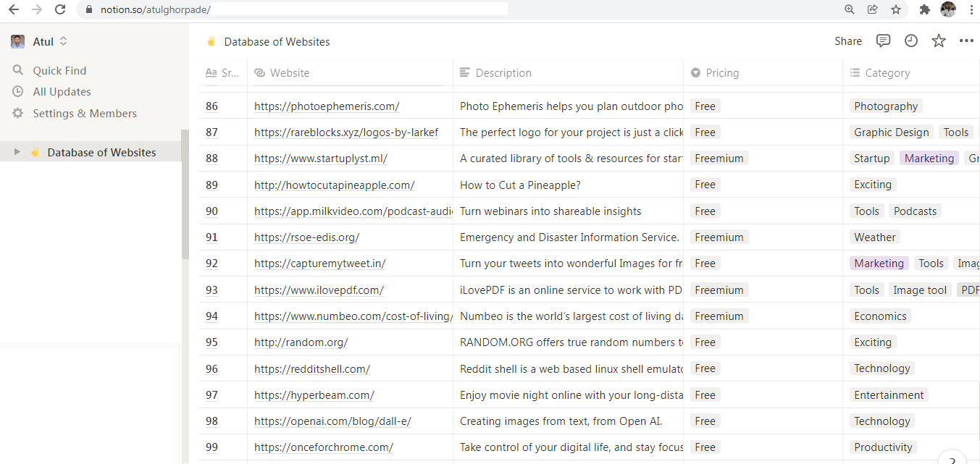The image size is (980, 464).
Task: Open page updates history clock icon
Action: click(911, 41)
